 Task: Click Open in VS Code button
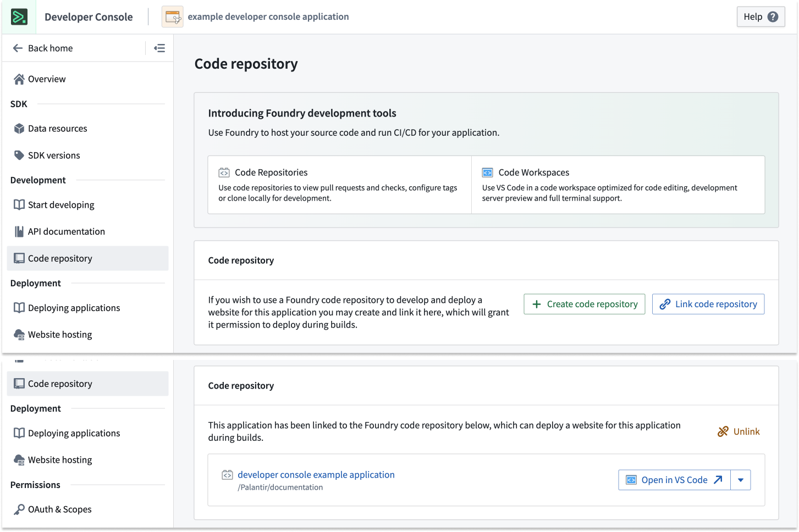coord(674,480)
